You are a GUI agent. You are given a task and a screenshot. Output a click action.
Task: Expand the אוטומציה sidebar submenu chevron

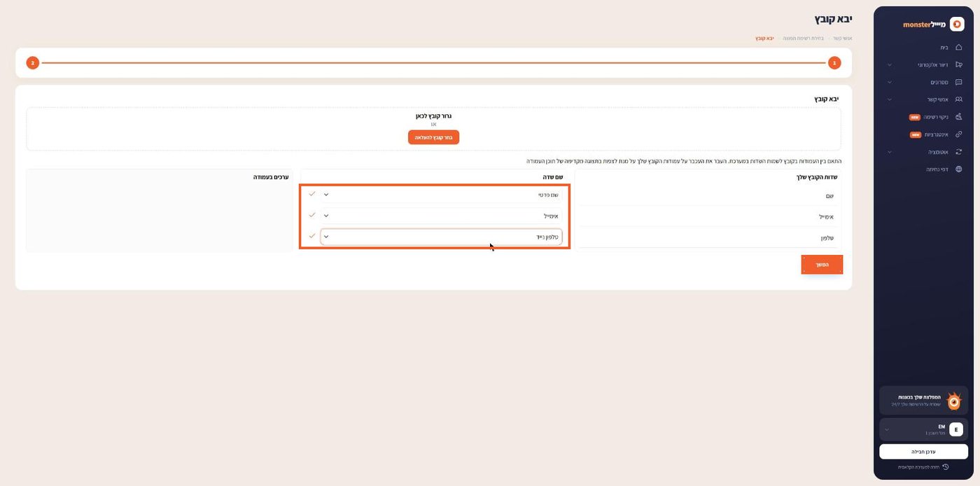point(889,151)
